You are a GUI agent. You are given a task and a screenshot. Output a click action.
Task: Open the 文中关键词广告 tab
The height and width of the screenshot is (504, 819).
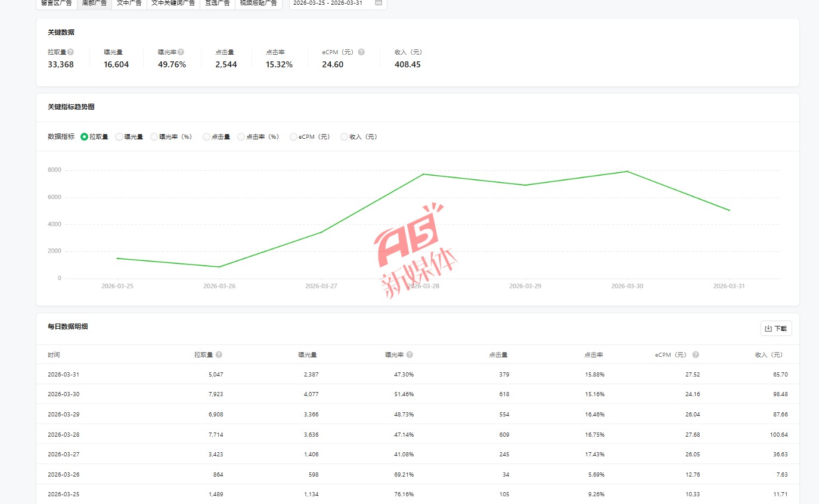pyautogui.click(x=173, y=4)
